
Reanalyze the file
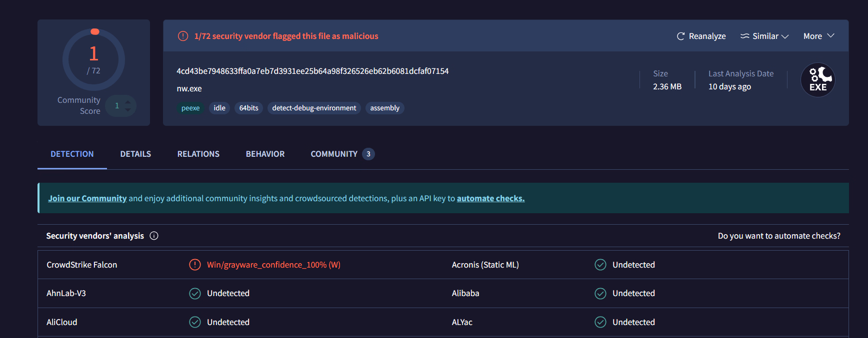point(701,36)
